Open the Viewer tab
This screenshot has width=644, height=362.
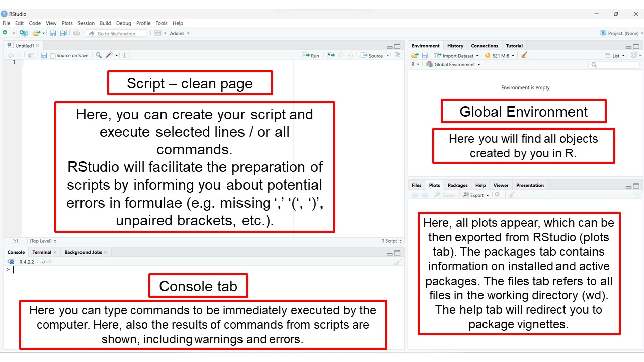pyautogui.click(x=501, y=185)
